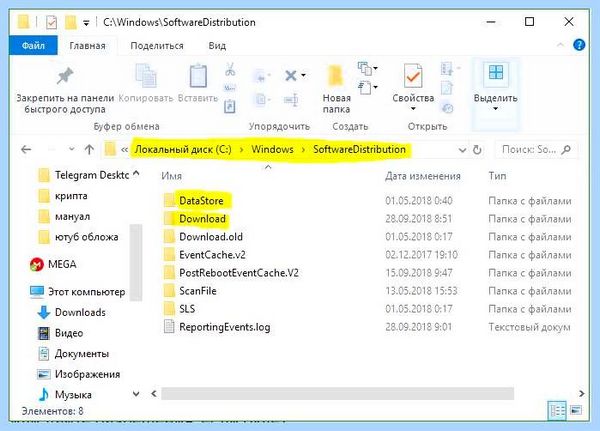Click the search magnifier icon
The image size is (600, 431).
click(566, 149)
